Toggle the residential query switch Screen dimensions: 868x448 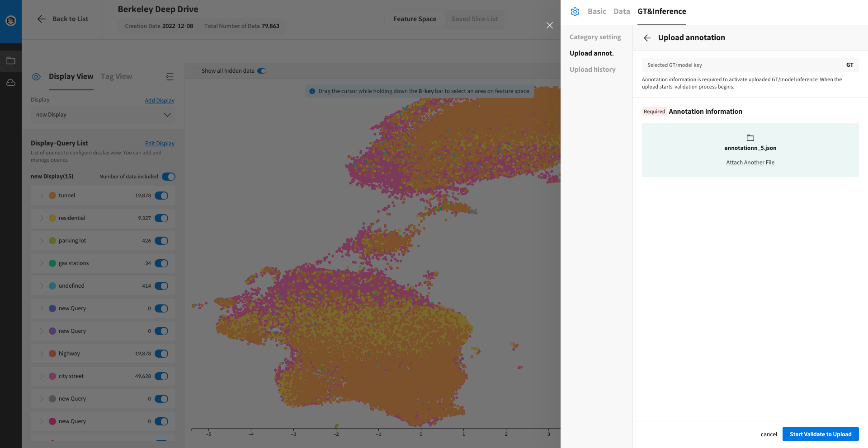click(x=161, y=218)
